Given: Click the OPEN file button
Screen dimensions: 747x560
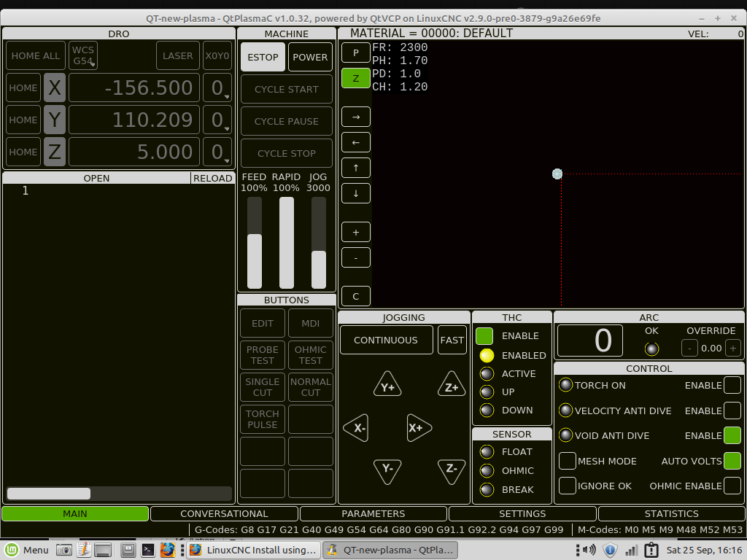Looking at the screenshot, I should [x=97, y=178].
